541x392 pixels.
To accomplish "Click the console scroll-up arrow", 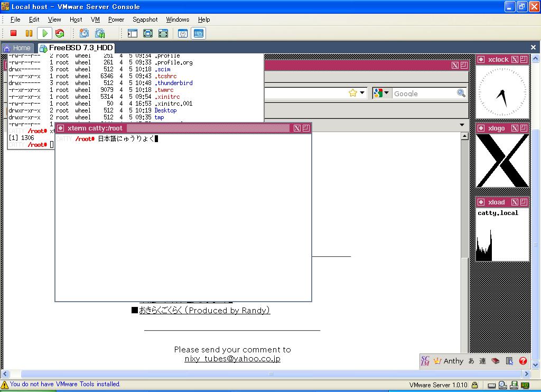I will click(536, 58).
